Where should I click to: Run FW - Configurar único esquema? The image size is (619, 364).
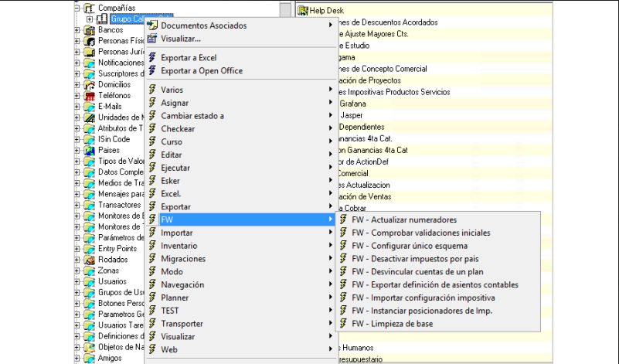pyautogui.click(x=438, y=246)
